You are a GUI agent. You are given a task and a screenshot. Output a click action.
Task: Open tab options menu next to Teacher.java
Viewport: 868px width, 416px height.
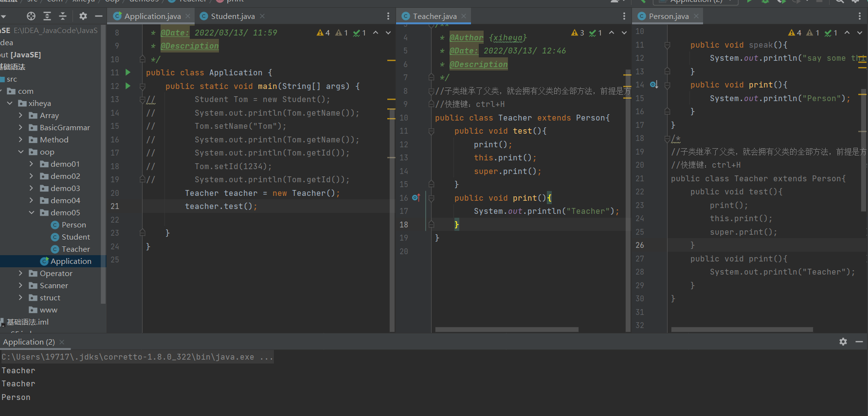[624, 16]
